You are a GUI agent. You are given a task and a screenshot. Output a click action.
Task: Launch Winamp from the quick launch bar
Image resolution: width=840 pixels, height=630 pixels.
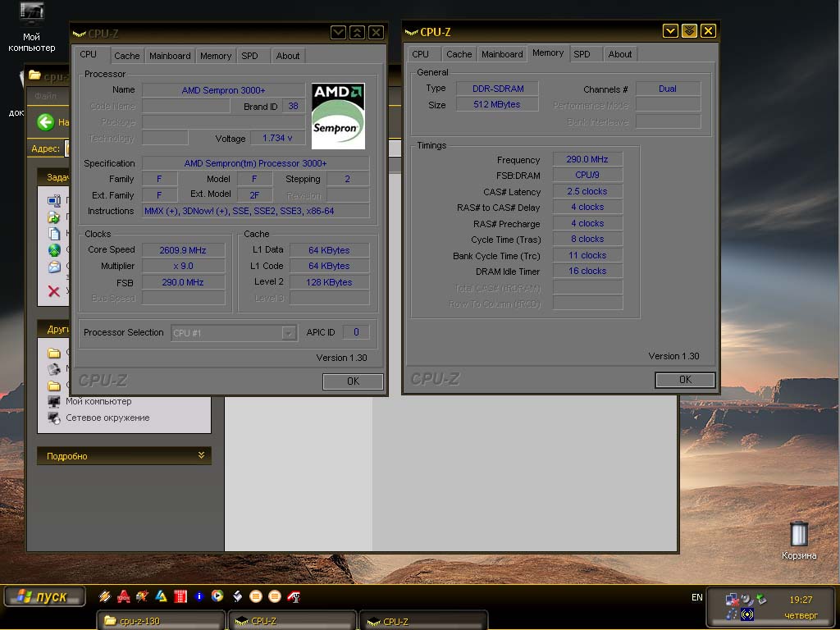104,596
